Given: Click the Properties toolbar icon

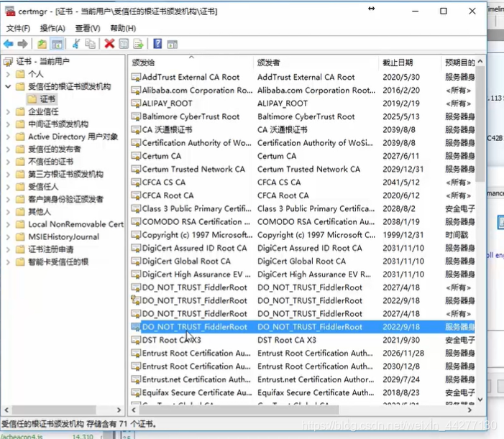Looking at the screenshot, I should click(124, 44).
